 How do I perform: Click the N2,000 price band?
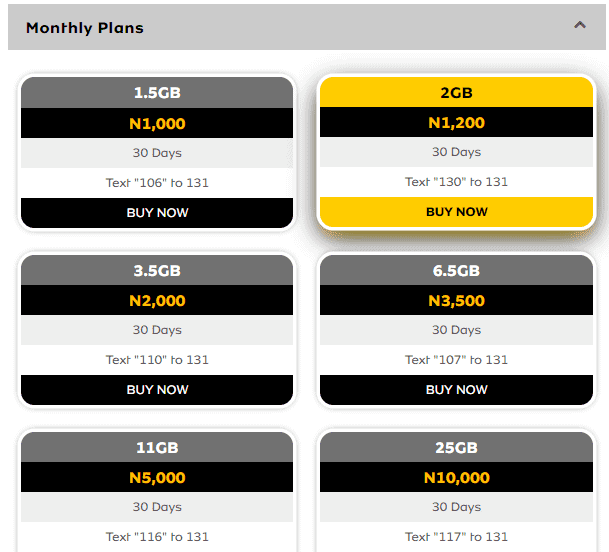[157, 301]
